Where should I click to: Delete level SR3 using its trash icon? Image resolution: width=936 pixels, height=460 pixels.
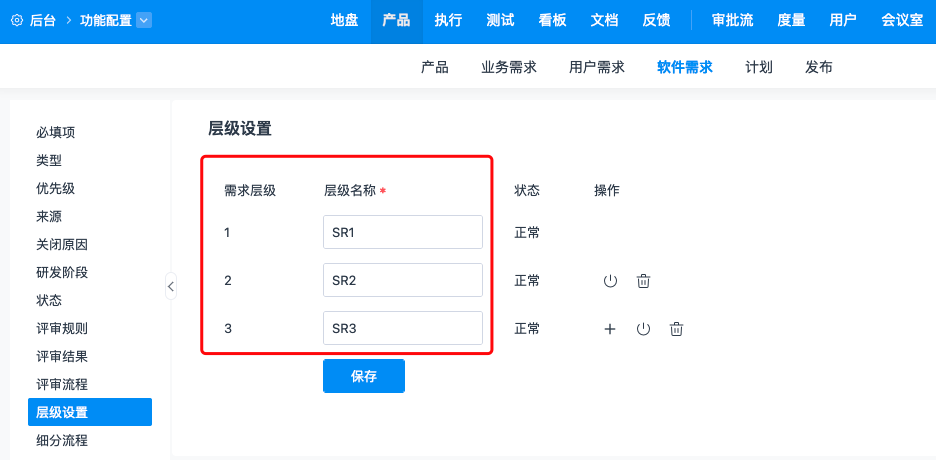point(677,329)
